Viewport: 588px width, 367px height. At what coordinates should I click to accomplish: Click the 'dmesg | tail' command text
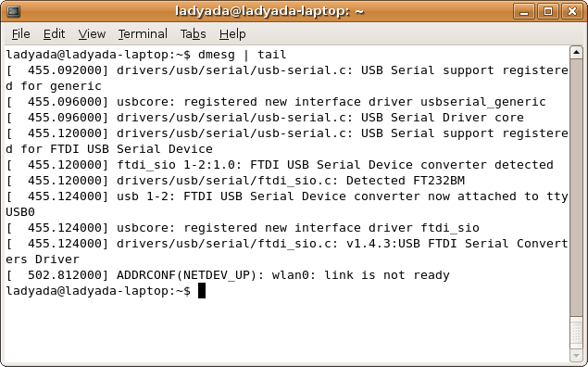[x=243, y=55]
